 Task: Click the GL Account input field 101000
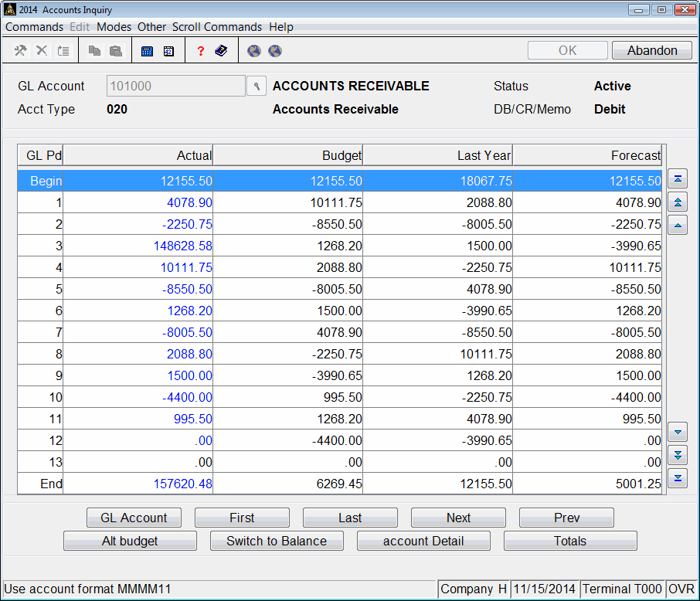(176, 86)
